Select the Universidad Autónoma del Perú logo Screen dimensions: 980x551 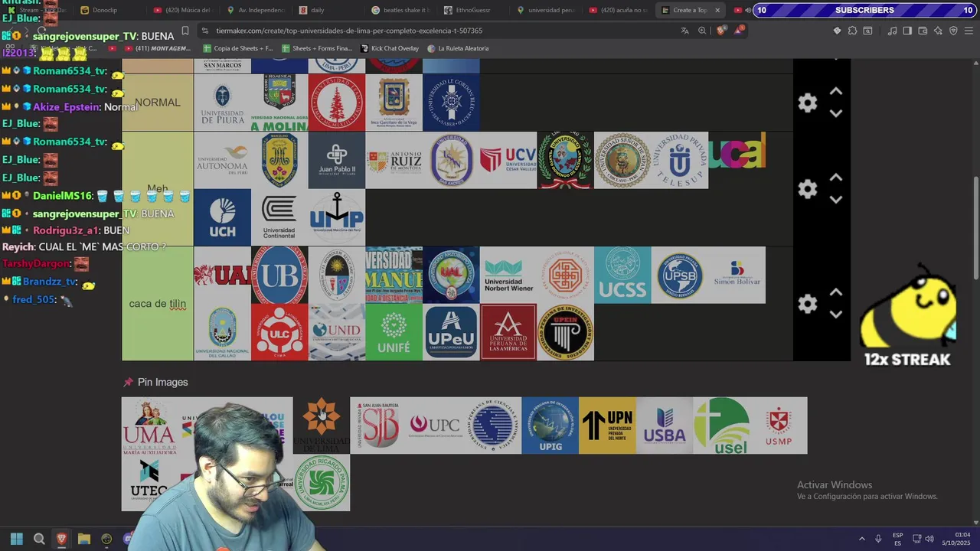click(222, 160)
